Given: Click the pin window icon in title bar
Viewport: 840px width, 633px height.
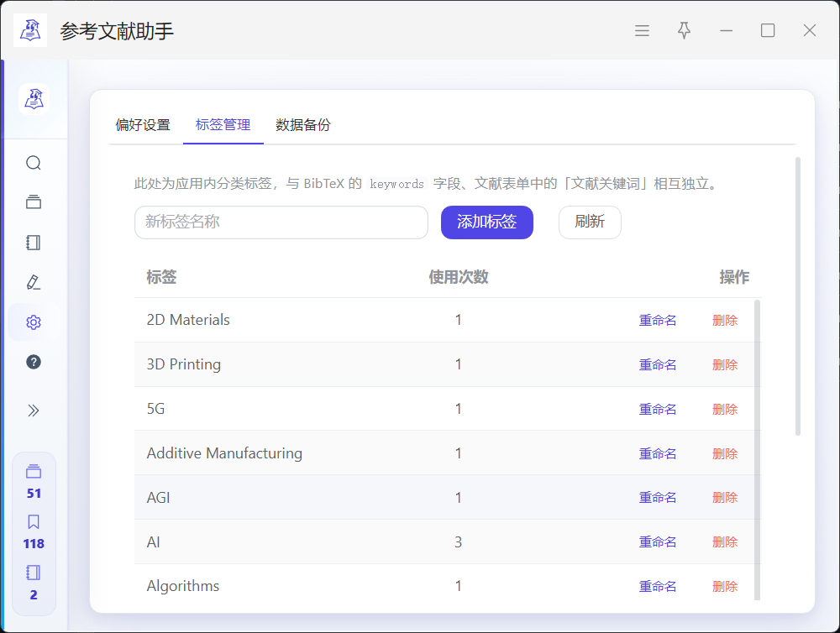Looking at the screenshot, I should 685,31.
